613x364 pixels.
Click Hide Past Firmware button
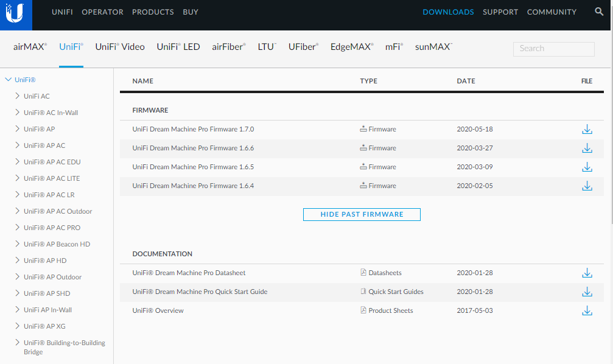(x=362, y=214)
